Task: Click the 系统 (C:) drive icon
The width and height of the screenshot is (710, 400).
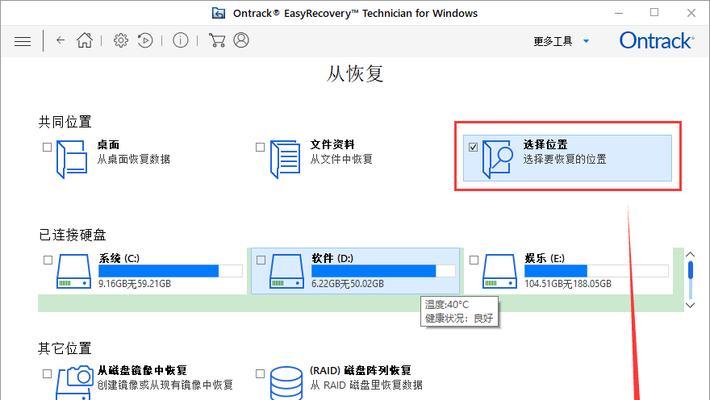Action: (x=74, y=271)
